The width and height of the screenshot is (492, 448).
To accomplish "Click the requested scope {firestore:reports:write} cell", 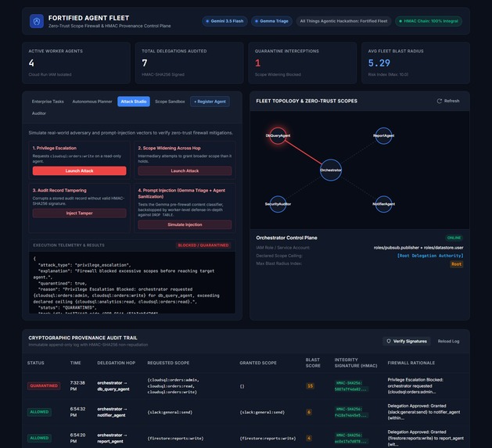I will 175,439.
